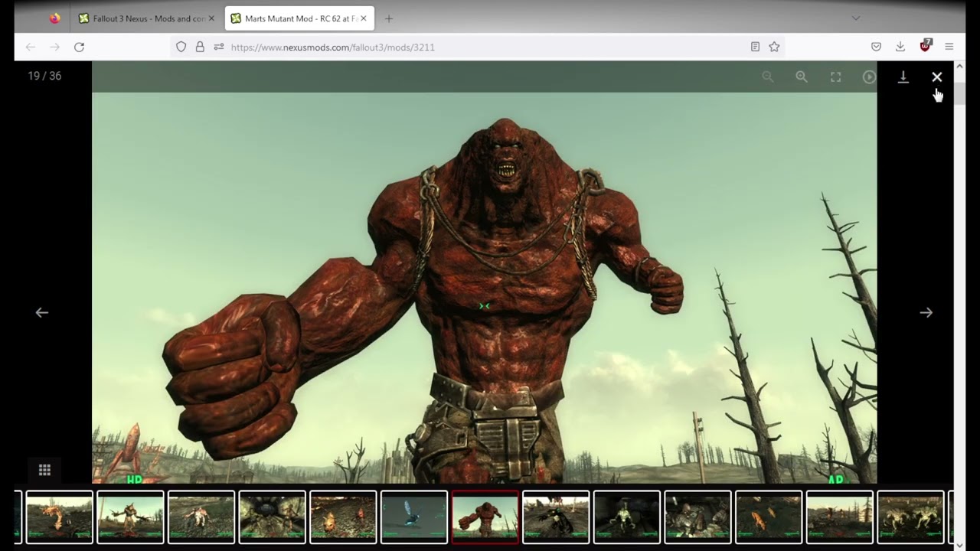Close the image gallery lightbox

tap(936, 77)
